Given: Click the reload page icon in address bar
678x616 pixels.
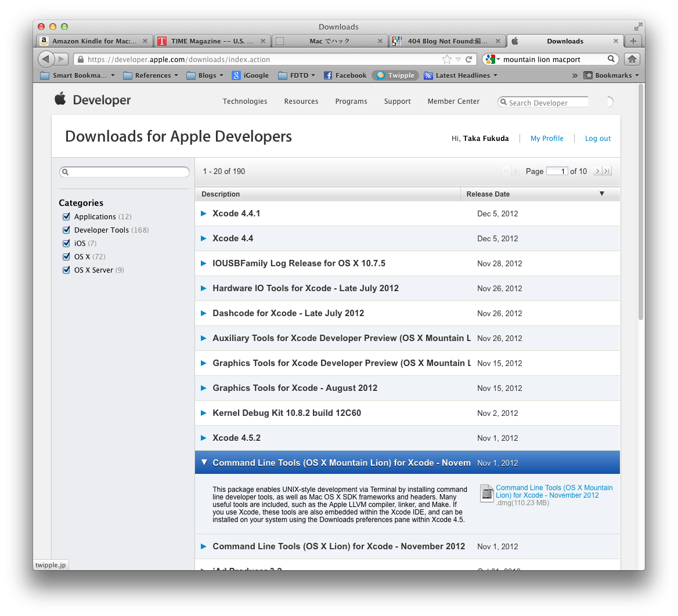Looking at the screenshot, I should (x=468, y=59).
